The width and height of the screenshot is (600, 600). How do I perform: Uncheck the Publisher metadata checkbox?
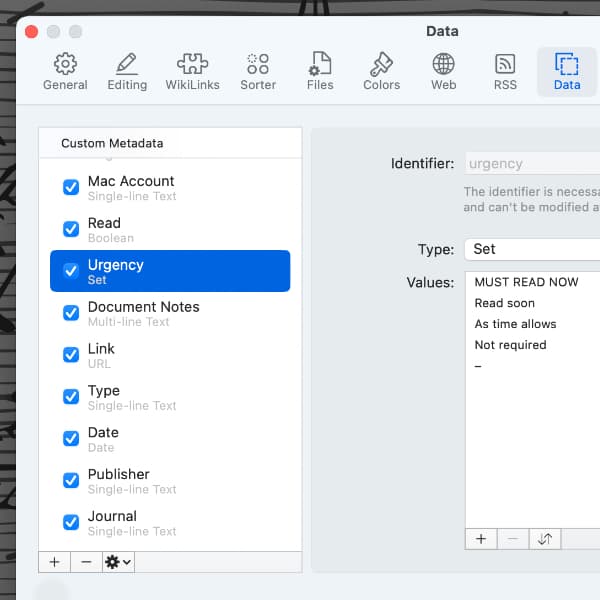coord(71,480)
